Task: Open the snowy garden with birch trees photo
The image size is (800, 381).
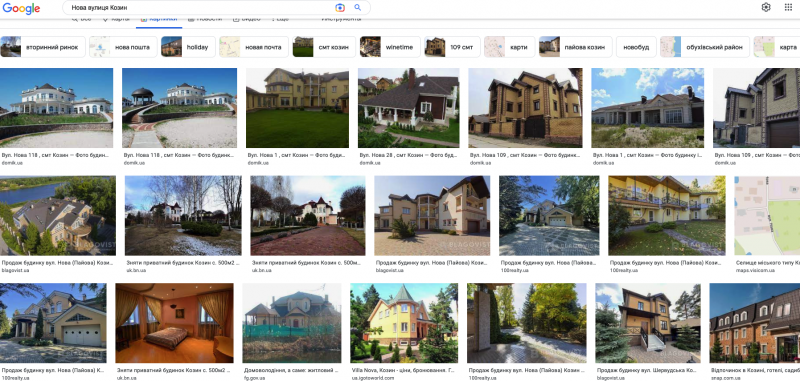Action: pyautogui.click(x=183, y=216)
